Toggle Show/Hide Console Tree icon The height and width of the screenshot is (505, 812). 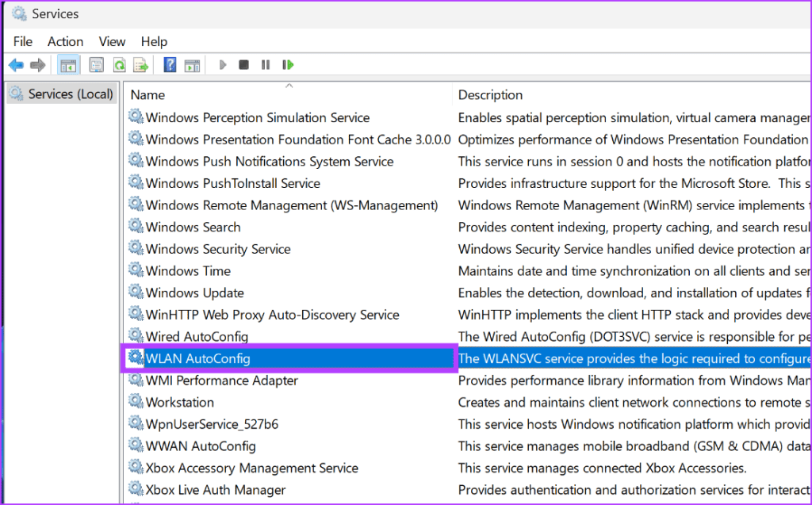point(68,65)
